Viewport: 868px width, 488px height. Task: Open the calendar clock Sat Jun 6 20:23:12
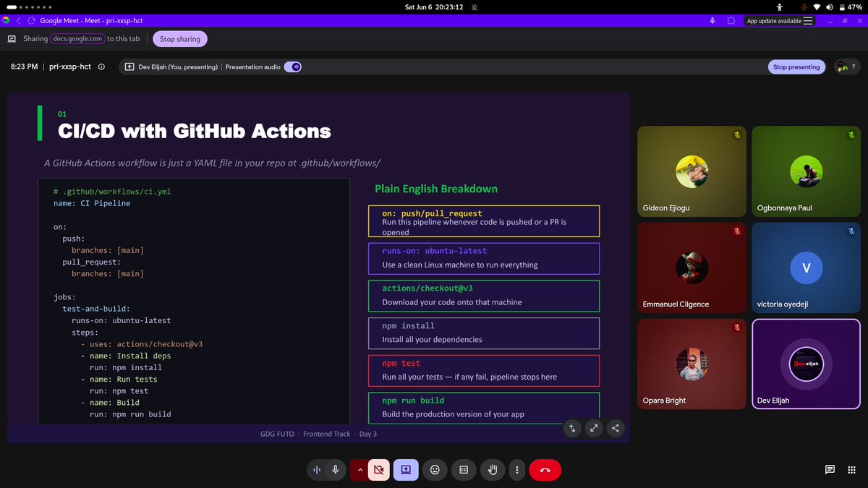(x=433, y=7)
